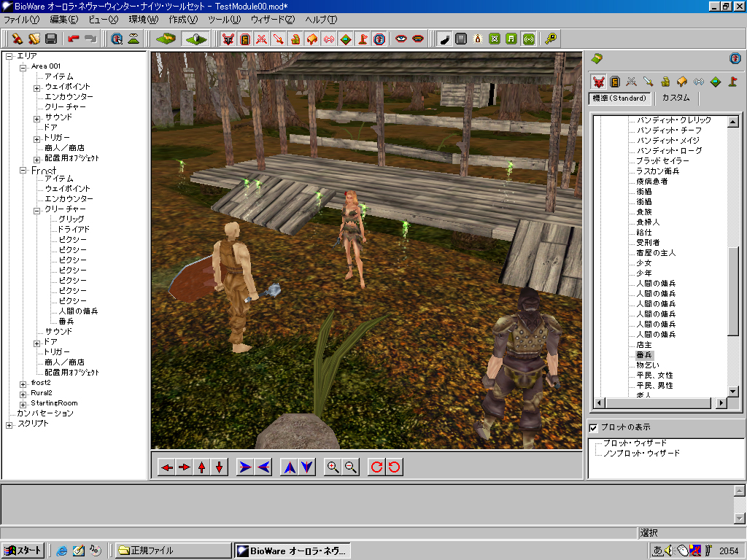747x560 pixels.
Task: Select the gold coins merchant palette icon
Action: tap(665, 82)
